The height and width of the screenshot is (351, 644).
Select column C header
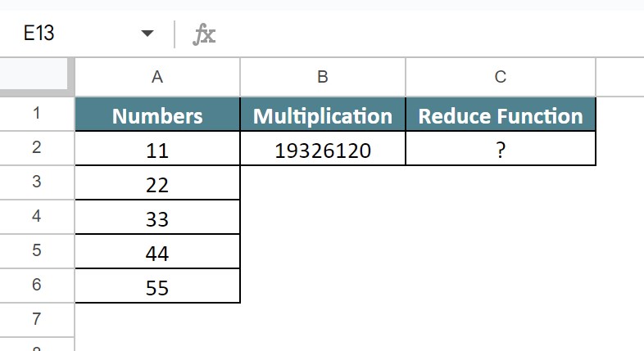pos(501,77)
